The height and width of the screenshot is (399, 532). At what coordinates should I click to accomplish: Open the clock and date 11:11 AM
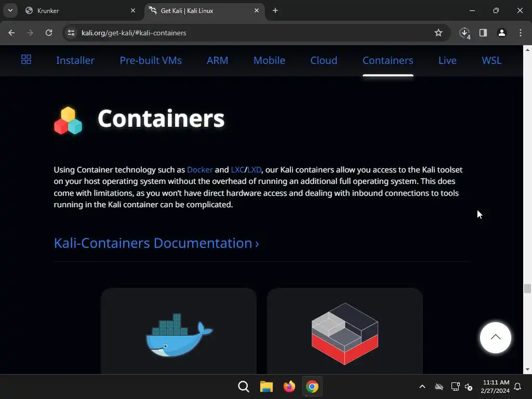(x=495, y=387)
